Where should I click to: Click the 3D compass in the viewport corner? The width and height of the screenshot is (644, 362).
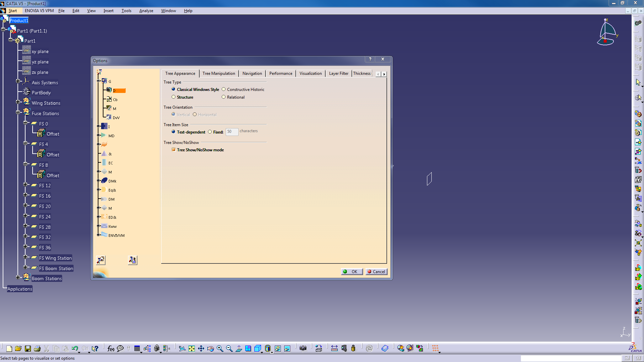tap(607, 33)
